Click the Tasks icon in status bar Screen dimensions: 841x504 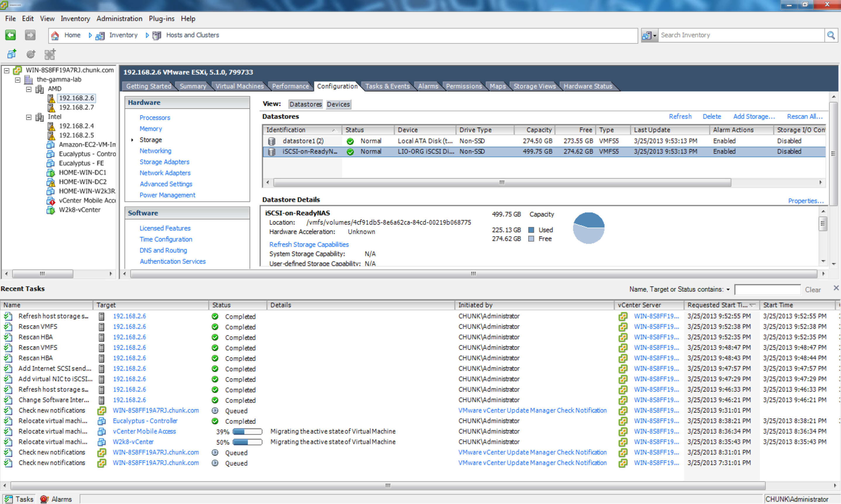click(9, 499)
